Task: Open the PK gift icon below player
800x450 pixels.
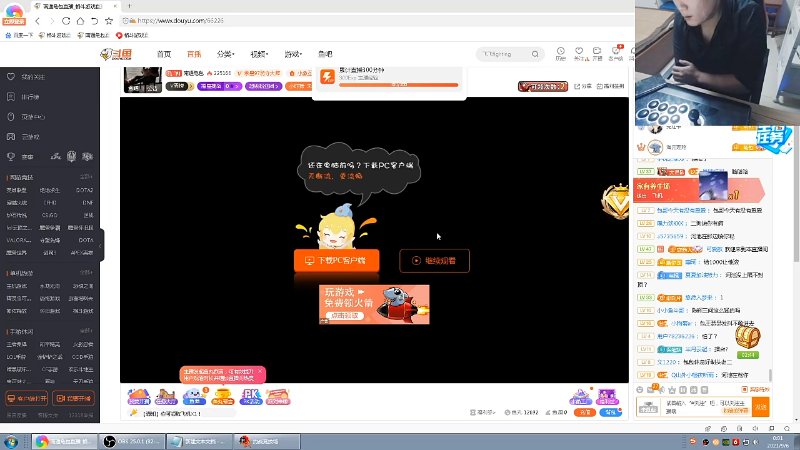Action: point(251,397)
